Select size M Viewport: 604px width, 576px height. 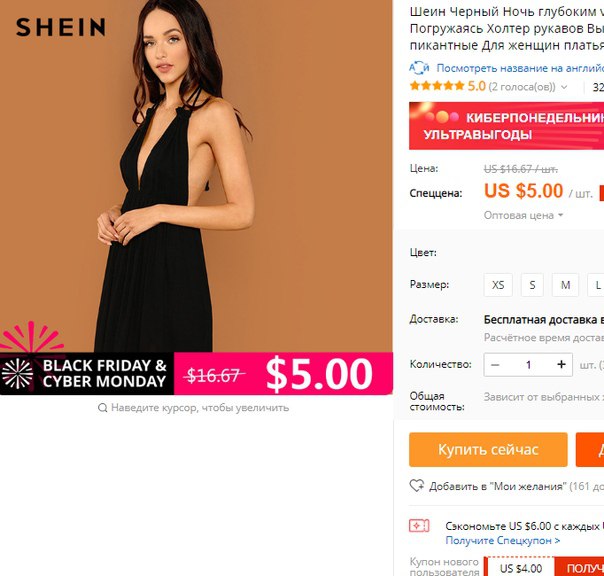pos(565,285)
